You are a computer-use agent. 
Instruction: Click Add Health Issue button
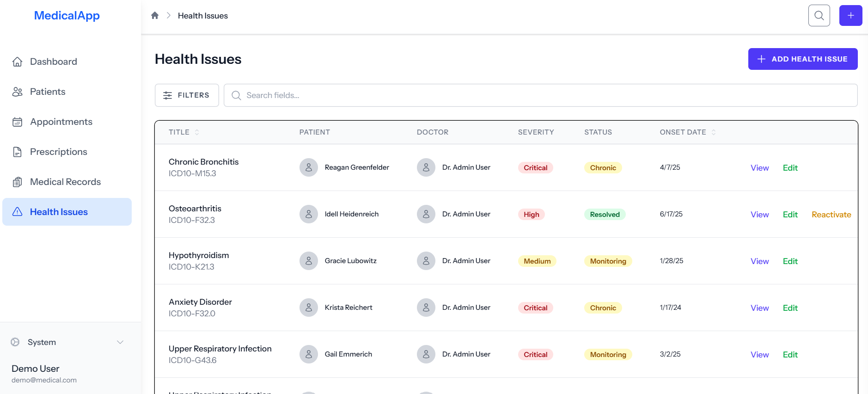point(802,59)
